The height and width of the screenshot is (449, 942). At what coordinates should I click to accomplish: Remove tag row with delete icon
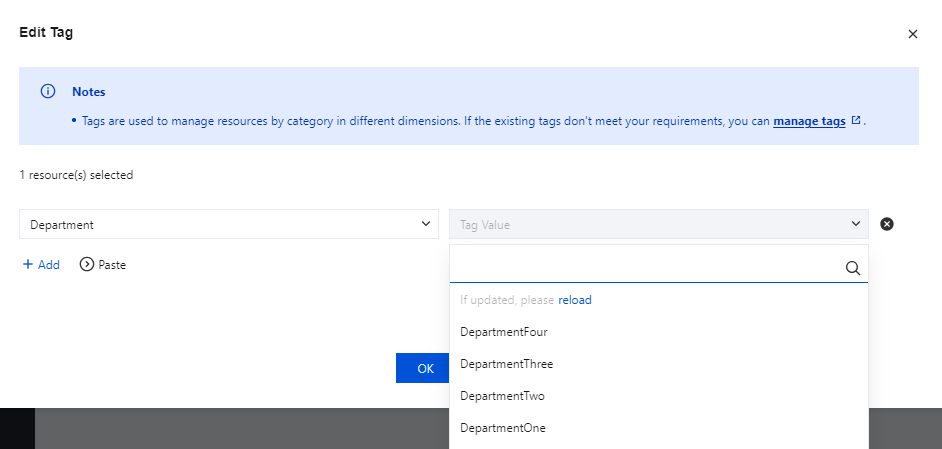(x=886, y=224)
